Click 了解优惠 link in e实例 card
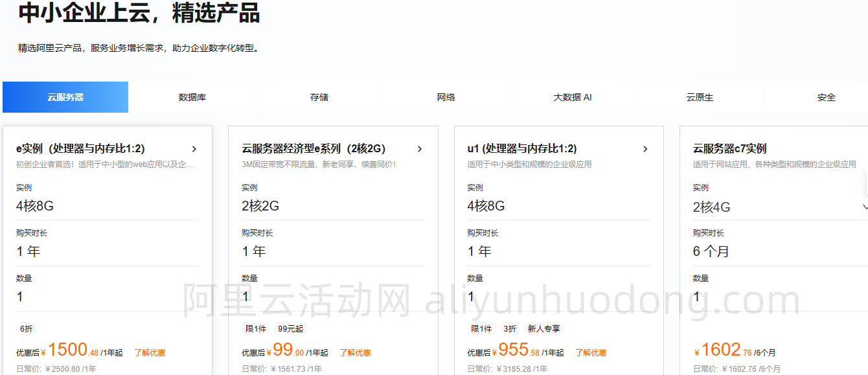868x375 pixels. [x=150, y=353]
